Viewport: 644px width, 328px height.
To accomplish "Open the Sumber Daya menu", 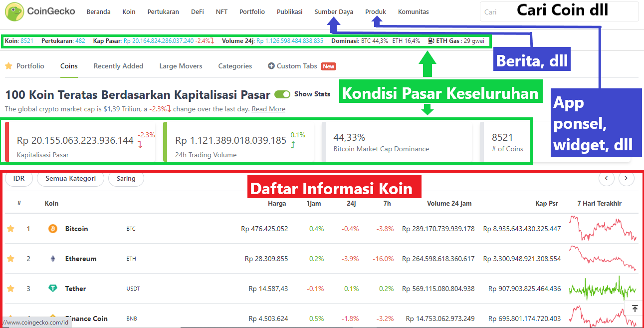I will pyautogui.click(x=334, y=11).
